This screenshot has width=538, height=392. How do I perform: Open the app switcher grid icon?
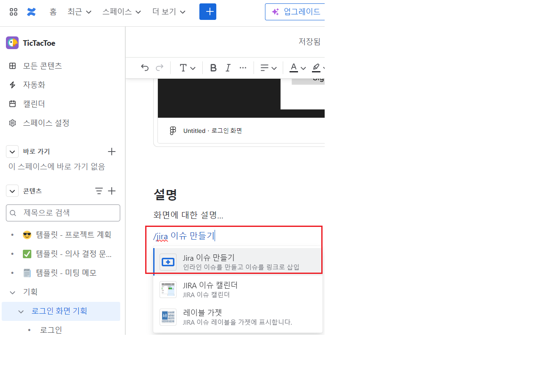click(x=14, y=12)
